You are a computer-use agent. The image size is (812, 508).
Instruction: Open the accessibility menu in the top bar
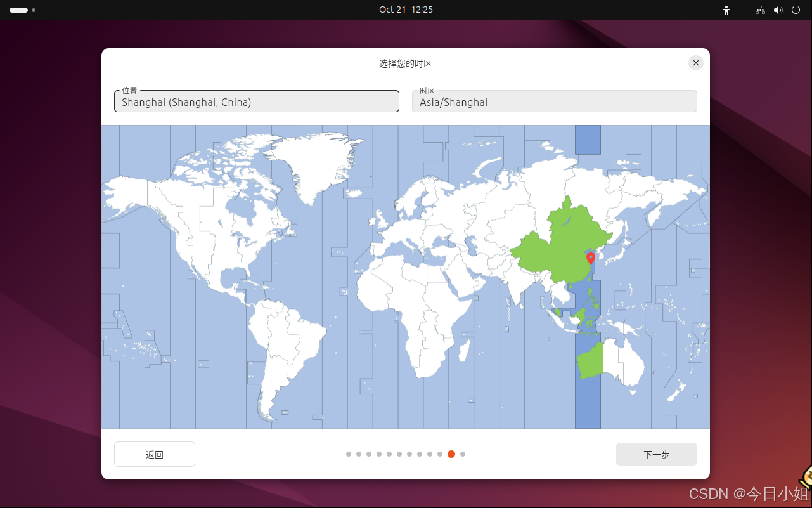pos(726,10)
